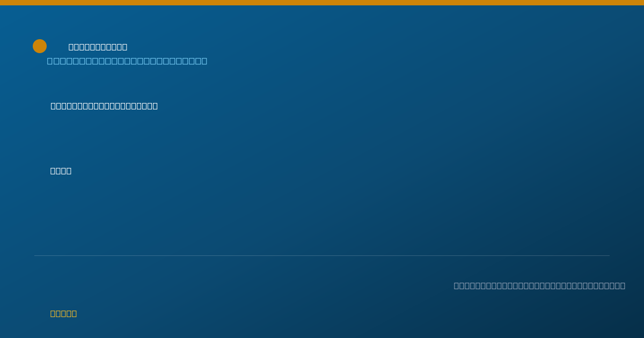Click the first glyph of the mid-page white line
This screenshot has height=338, width=644.
pyautogui.click(x=54, y=106)
